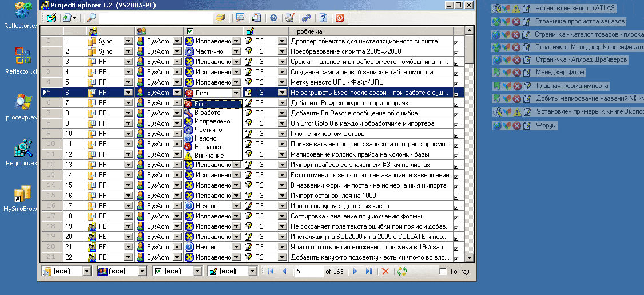This screenshot has height=295, width=644.
Task: Open the import arrow dropdown toolbar button
Action: [x=69, y=18]
